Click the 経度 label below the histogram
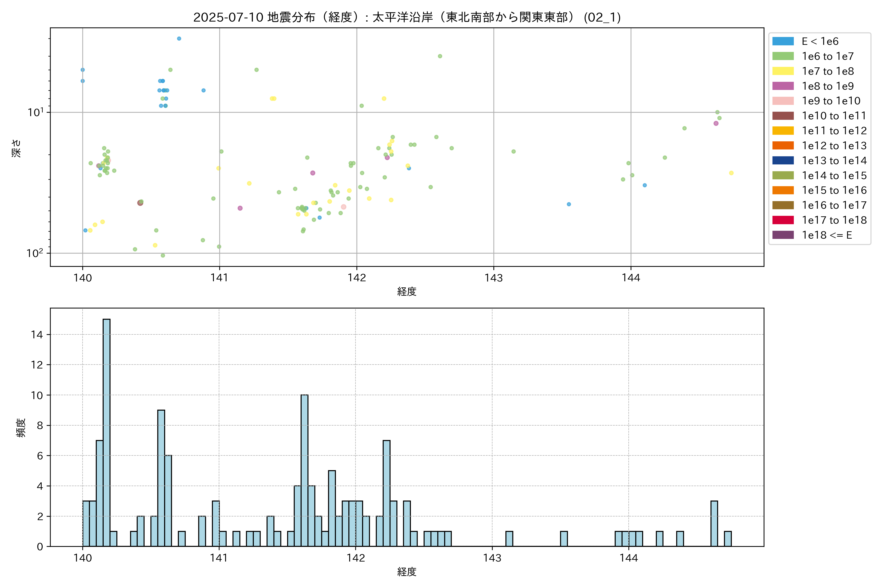 pos(407,572)
